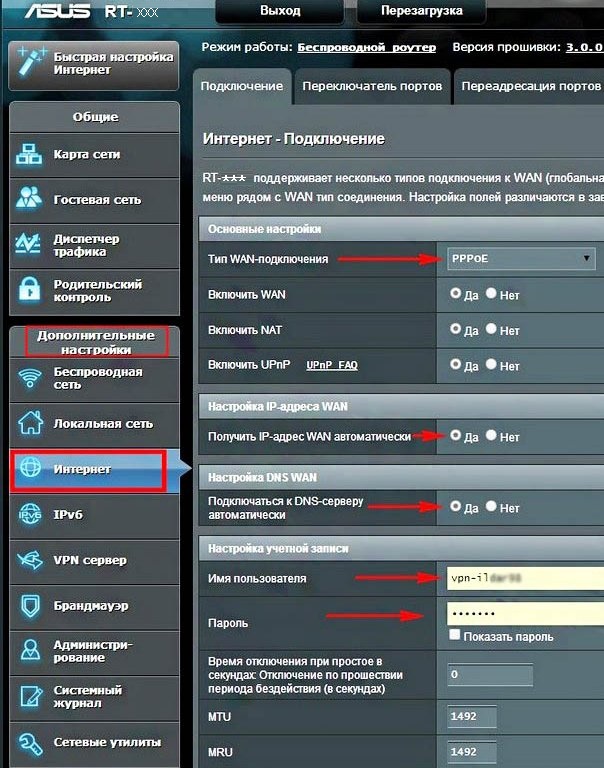Set Включить NAT to Да
Viewport: 604px width, 768px height.
(x=456, y=329)
